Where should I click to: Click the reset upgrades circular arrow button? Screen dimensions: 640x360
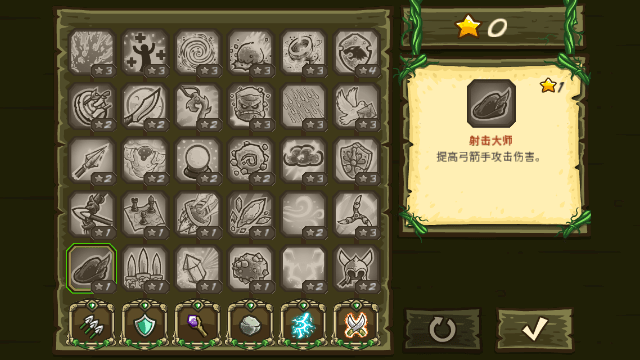pyautogui.click(x=443, y=329)
